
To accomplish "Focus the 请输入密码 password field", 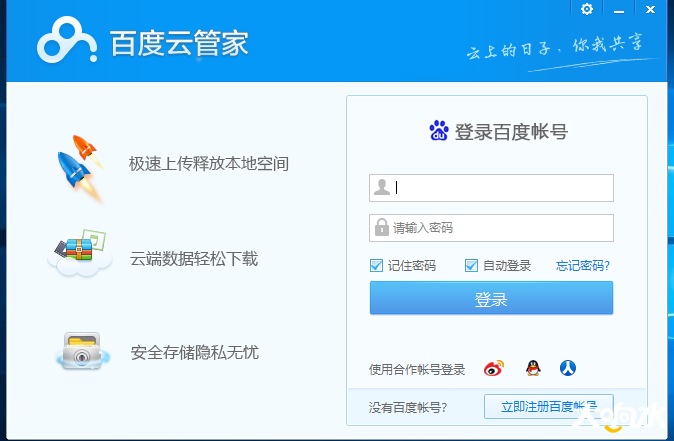I will click(x=491, y=228).
